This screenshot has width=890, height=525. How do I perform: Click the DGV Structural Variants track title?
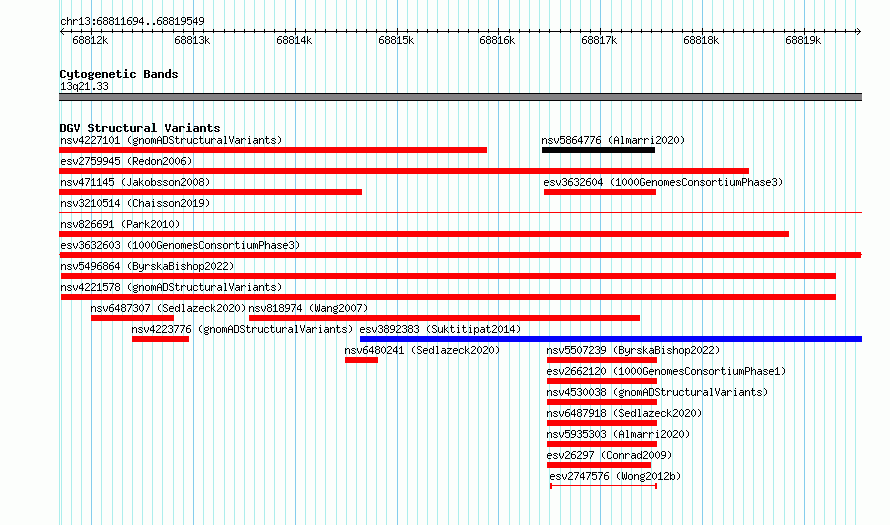coord(140,128)
